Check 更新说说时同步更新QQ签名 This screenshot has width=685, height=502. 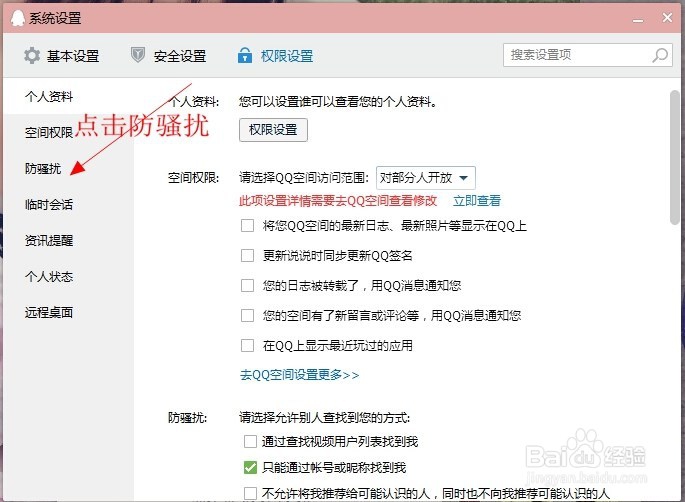click(248, 255)
